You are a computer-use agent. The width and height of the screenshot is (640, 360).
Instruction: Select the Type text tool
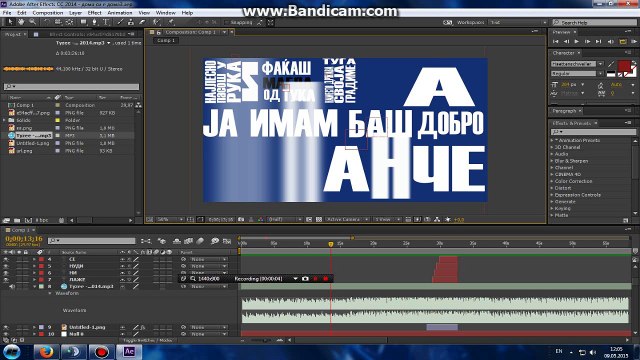coord(106,22)
